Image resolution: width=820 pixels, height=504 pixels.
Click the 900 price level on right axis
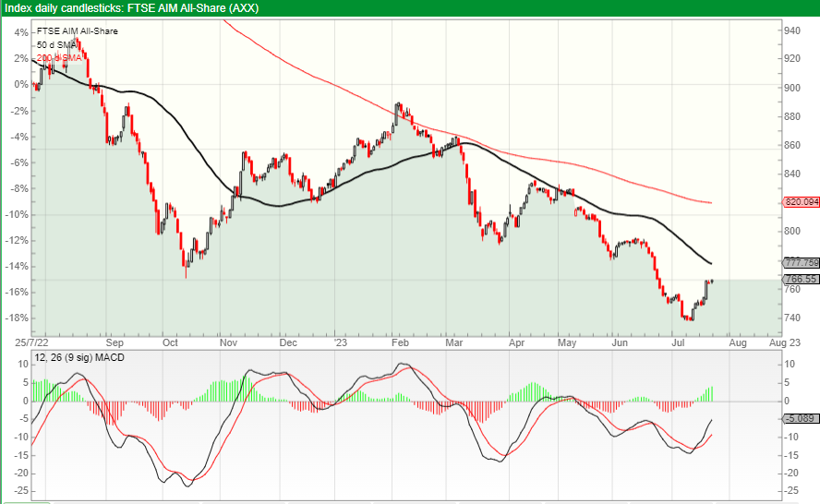(x=792, y=88)
